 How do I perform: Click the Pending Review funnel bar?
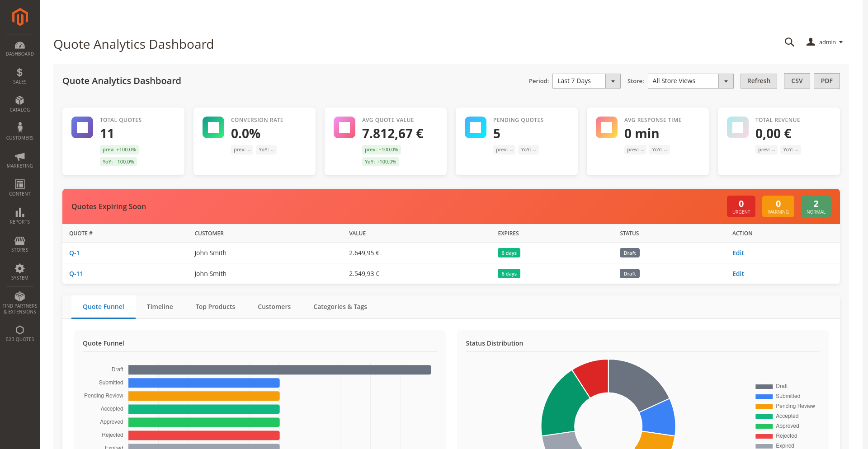pyautogui.click(x=204, y=396)
